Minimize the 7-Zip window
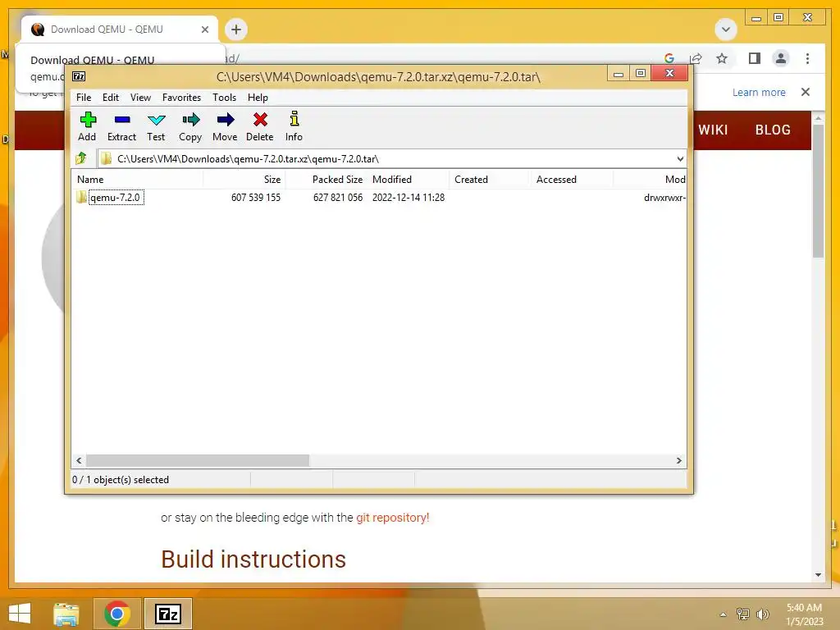This screenshot has height=630, width=840. point(619,73)
